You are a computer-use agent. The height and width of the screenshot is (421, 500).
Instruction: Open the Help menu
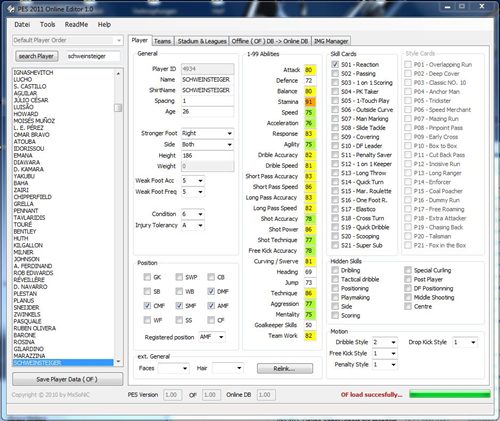point(104,24)
